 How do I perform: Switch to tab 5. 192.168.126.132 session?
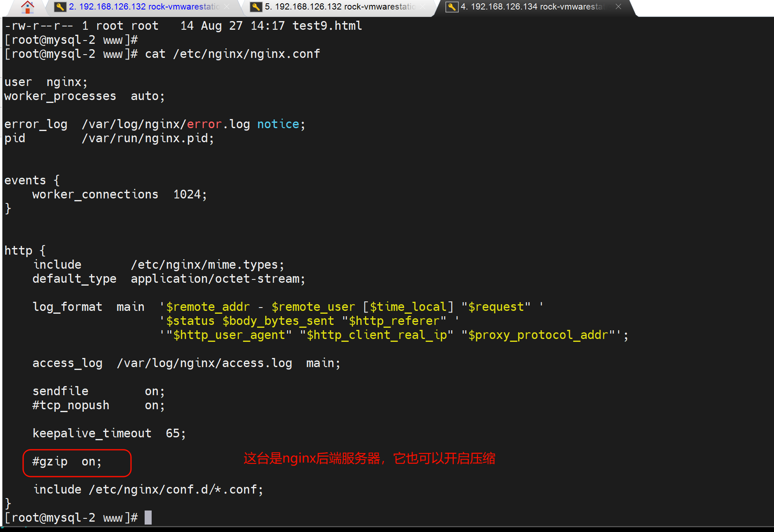(340, 7)
